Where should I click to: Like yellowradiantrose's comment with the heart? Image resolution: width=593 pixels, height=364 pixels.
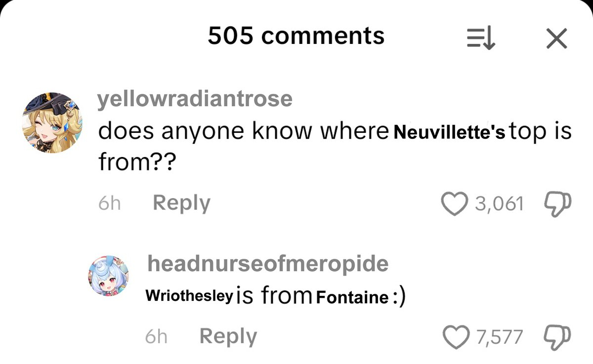pos(454,203)
